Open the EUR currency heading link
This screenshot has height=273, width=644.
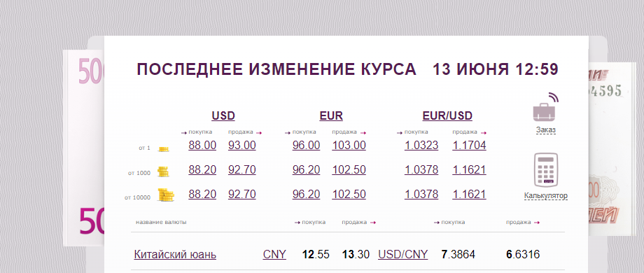pyautogui.click(x=331, y=115)
